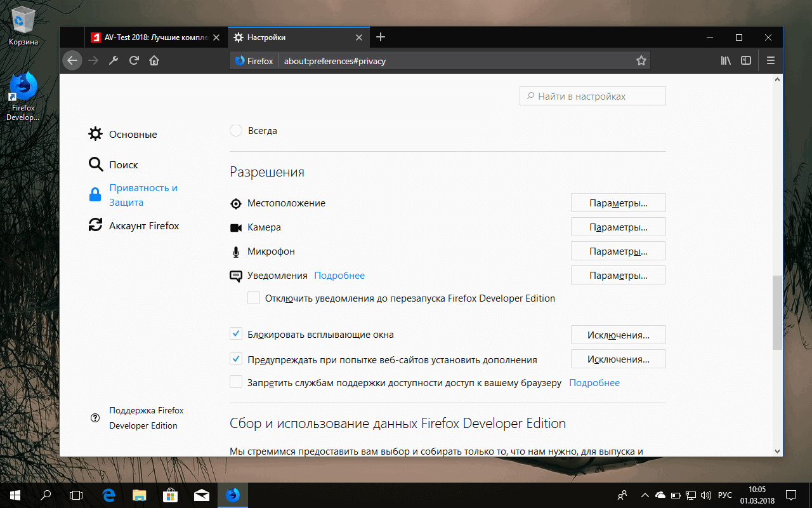The width and height of the screenshot is (812, 508).
Task: Enable Отключить уведомления до перезапуска
Action: coord(254,297)
